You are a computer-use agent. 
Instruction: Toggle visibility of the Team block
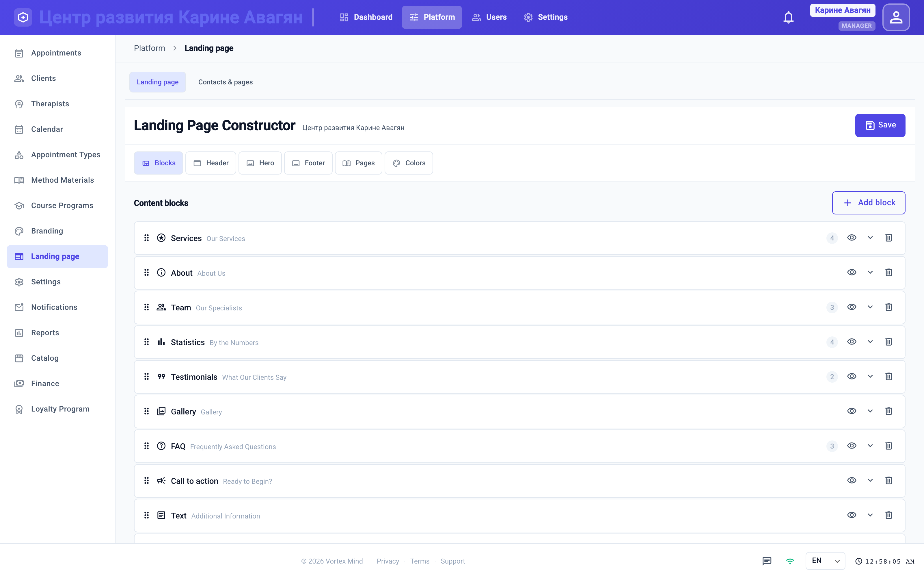click(x=852, y=307)
